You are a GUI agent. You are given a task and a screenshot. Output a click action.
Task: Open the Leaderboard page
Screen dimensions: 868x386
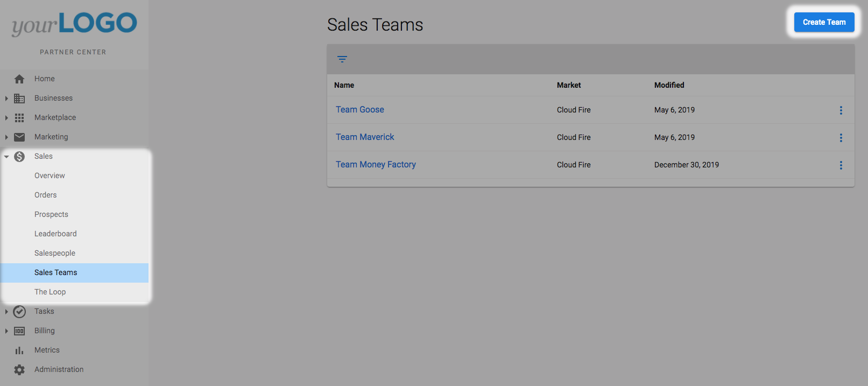point(55,234)
